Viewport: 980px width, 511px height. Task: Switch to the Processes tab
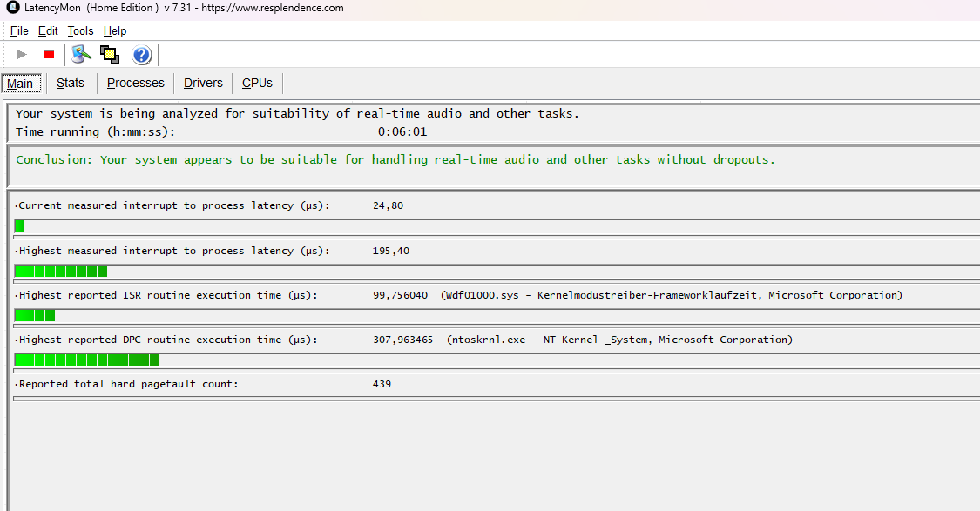click(x=136, y=83)
